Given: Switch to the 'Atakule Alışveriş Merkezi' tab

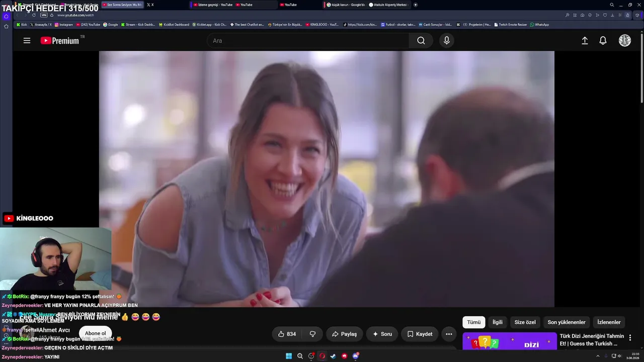Looking at the screenshot, I should pyautogui.click(x=388, y=5).
